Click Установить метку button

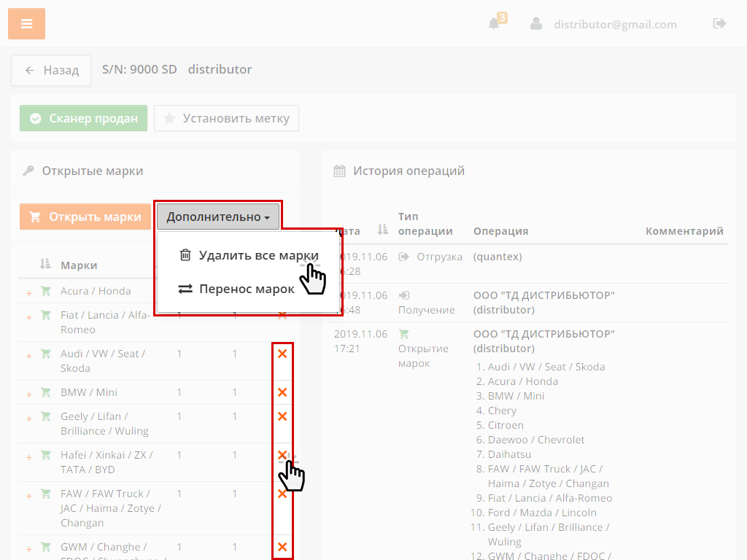[226, 118]
